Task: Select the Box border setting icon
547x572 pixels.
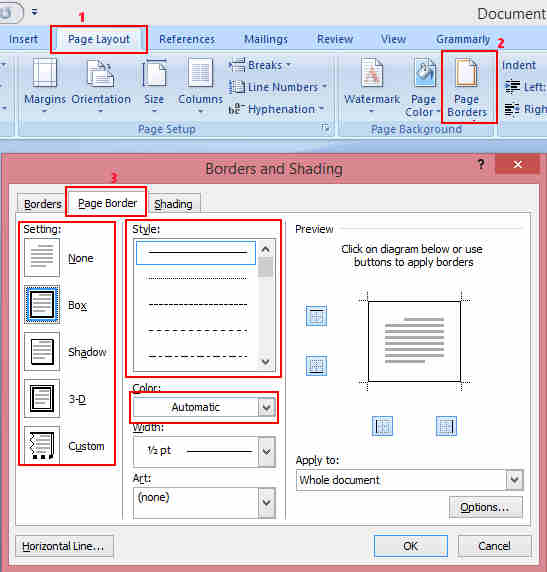Action: click(x=42, y=305)
